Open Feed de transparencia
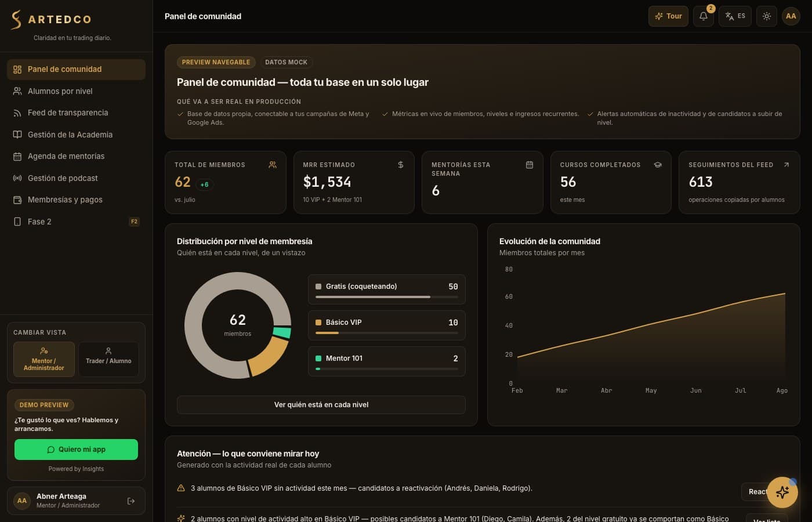Screen dimensions: 812x522 tap(76, 113)
